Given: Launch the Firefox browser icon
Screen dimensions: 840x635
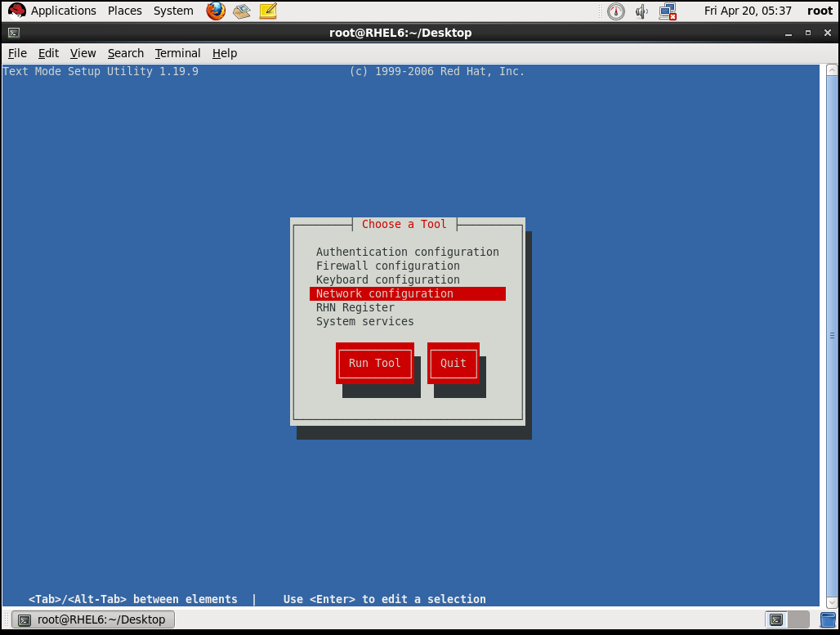Looking at the screenshot, I should click(x=216, y=11).
